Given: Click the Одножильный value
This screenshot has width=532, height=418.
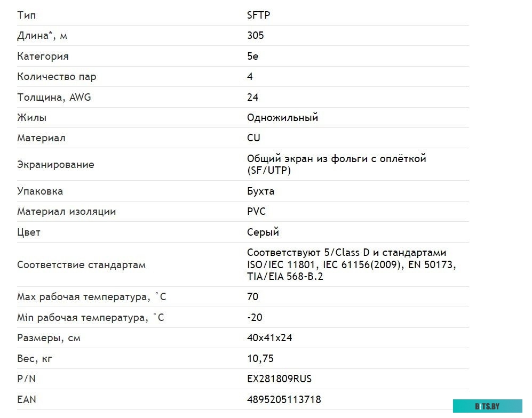Looking at the screenshot, I should tap(282, 117).
